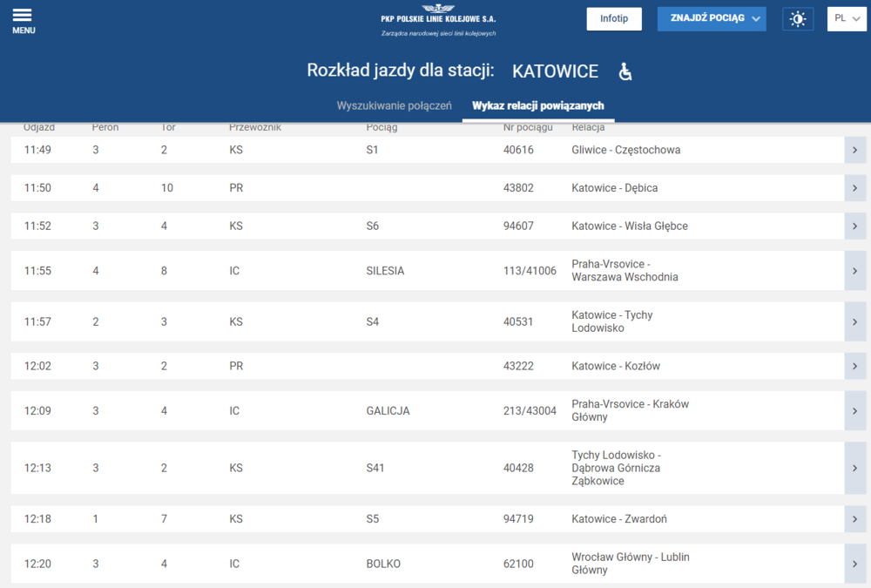Click the BOLKO train Wrocław Główny - Lublin relation

point(630,564)
